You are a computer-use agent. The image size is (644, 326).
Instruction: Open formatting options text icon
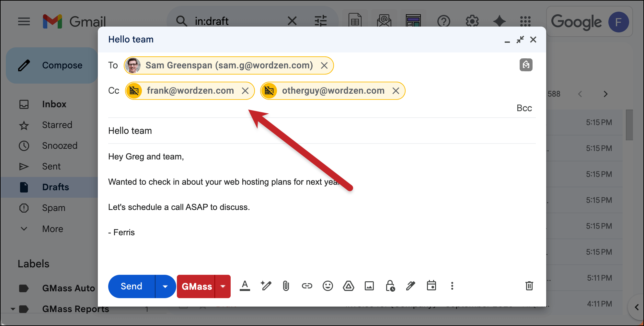coord(245,286)
